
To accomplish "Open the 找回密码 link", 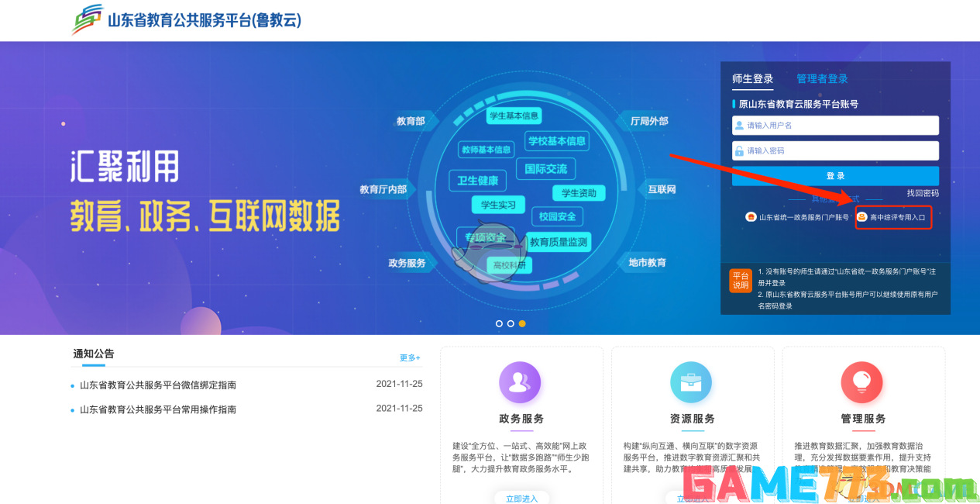I will click(x=923, y=193).
